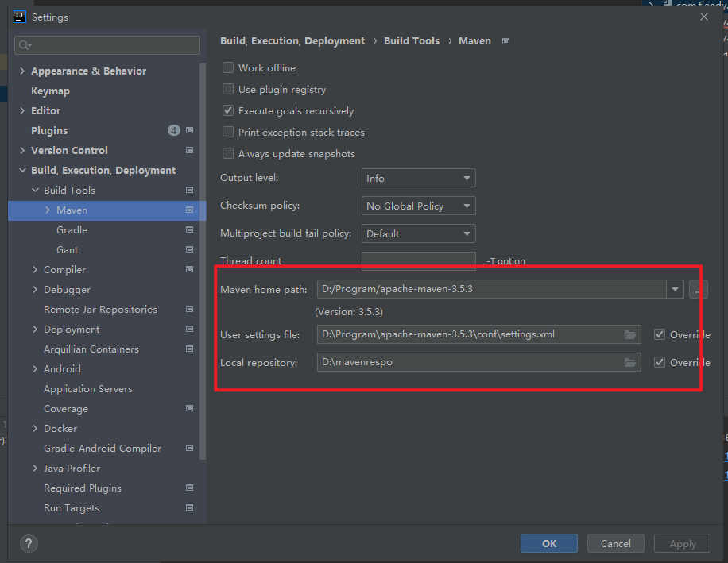
Task: Click the Thread count input field
Action: coord(418,261)
